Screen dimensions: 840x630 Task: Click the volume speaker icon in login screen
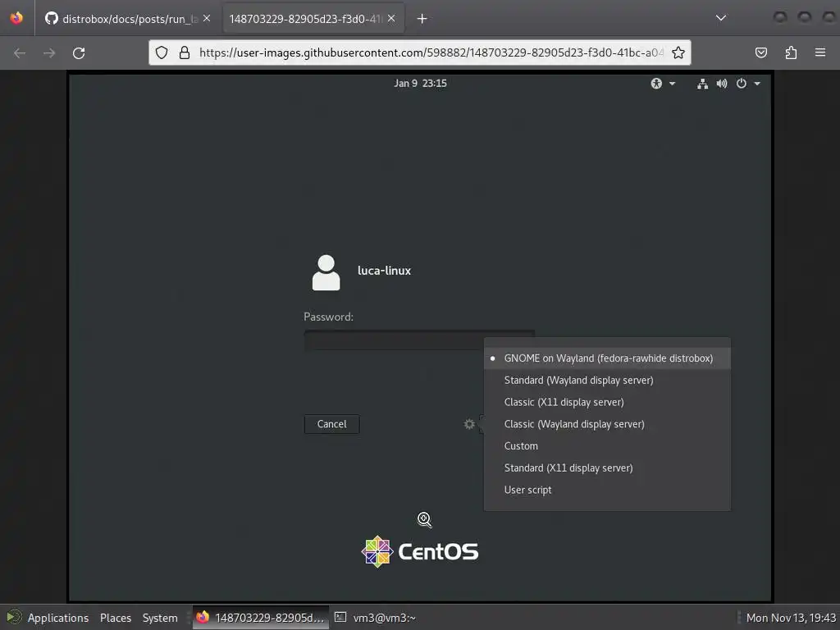[722, 84]
